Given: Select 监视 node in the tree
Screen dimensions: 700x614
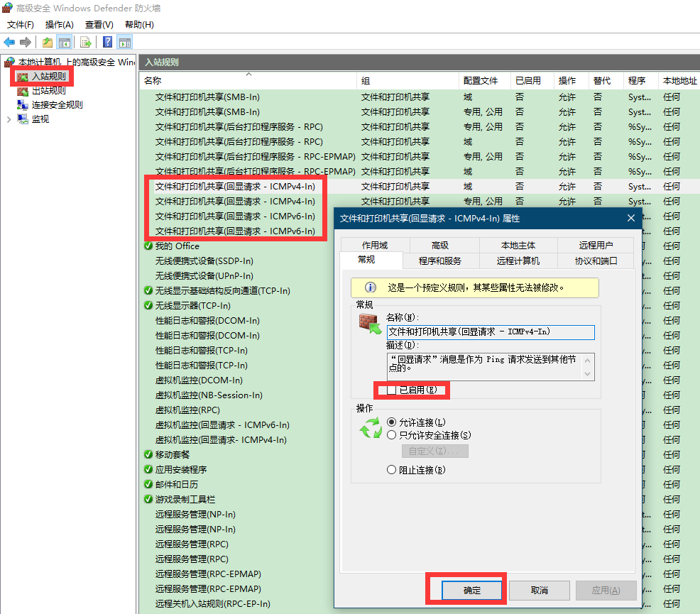Looking at the screenshot, I should 40,119.
